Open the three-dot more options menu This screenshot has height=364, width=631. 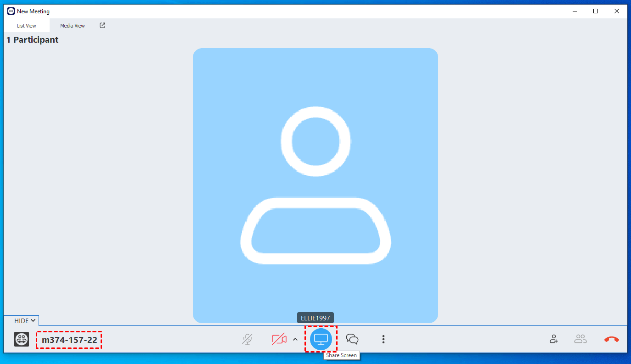[x=383, y=339]
